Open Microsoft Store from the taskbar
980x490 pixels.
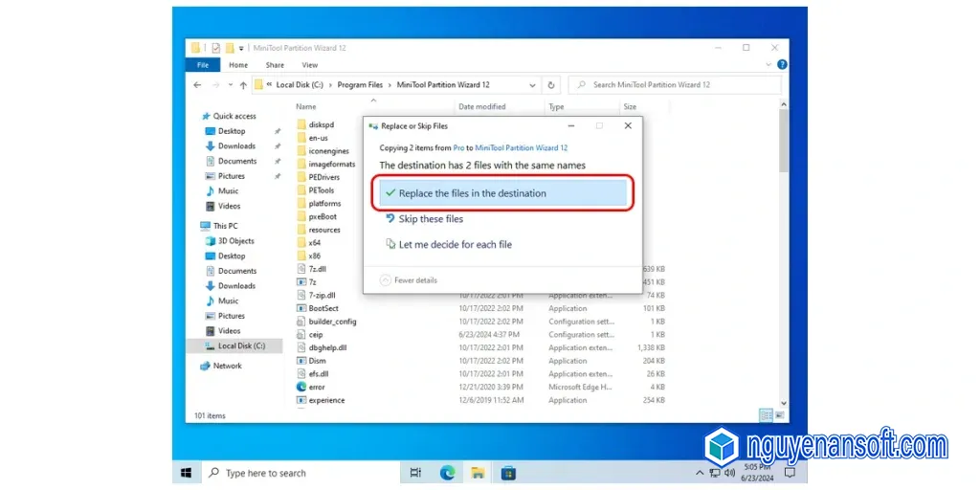[509, 473]
